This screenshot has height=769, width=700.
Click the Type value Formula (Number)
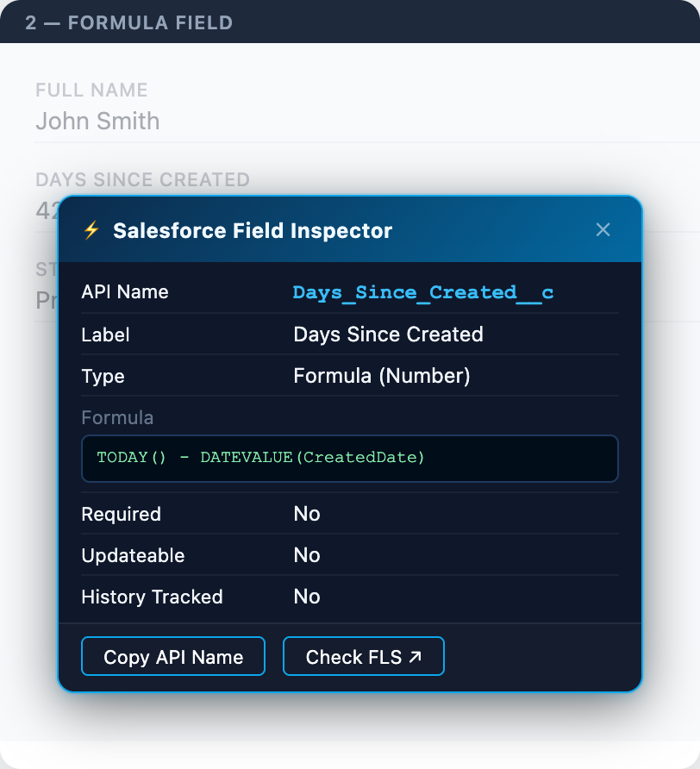tap(371, 376)
